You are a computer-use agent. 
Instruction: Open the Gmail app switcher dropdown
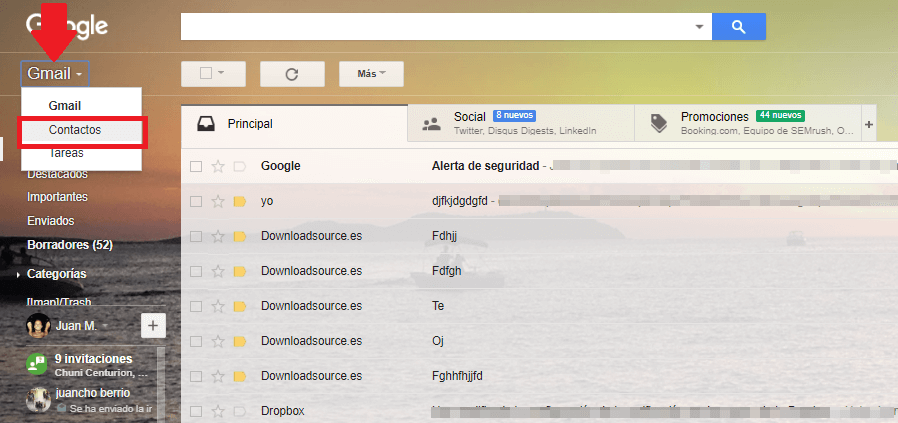coord(55,73)
